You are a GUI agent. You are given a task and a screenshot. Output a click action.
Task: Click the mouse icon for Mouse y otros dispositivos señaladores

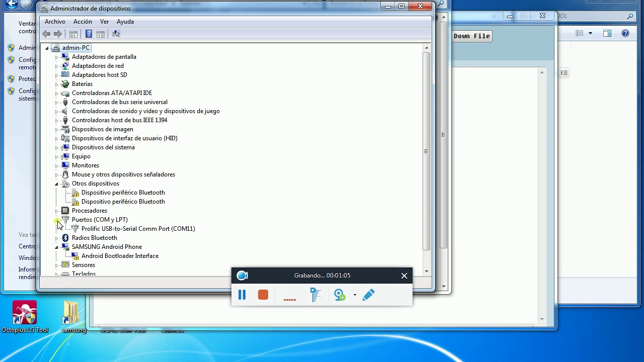65,174
